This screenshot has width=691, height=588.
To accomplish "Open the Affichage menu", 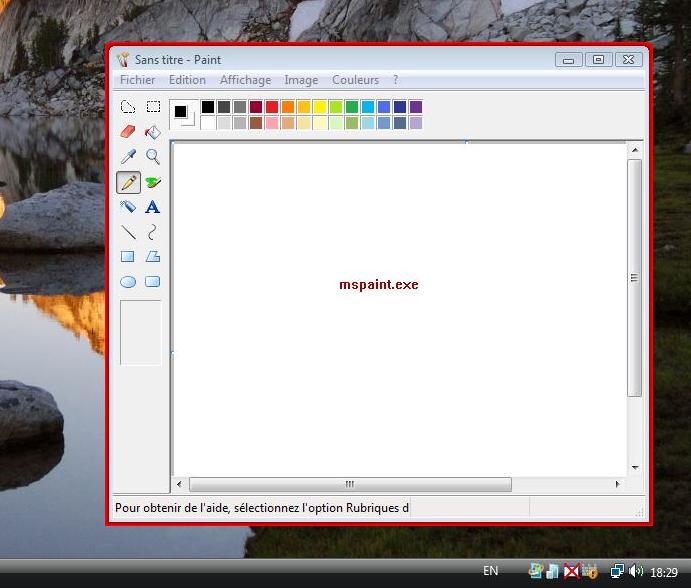I will point(245,80).
